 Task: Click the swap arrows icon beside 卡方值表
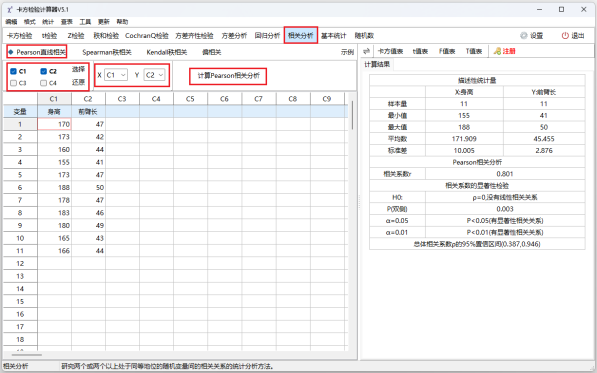(366, 51)
